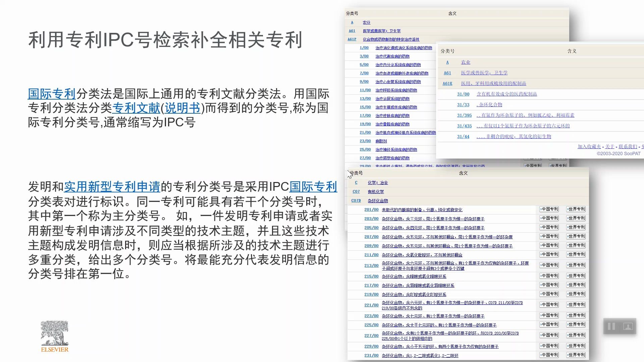This screenshot has width=644, height=362.
Task: Open 治疗心血管系统疾病的药物 entry
Action: (398, 82)
